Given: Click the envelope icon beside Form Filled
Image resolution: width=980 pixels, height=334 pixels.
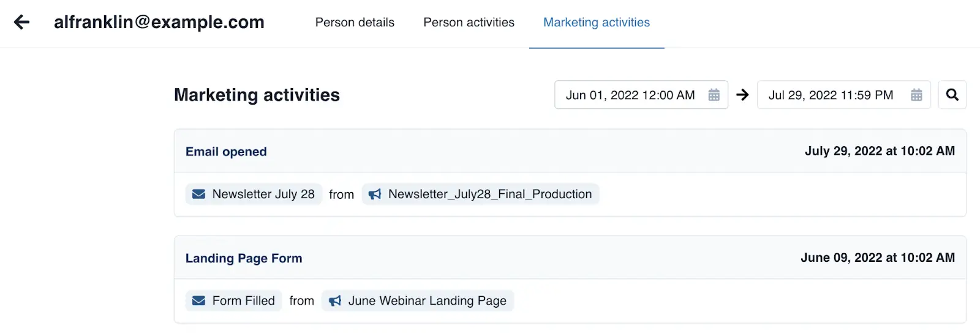Looking at the screenshot, I should (x=199, y=301).
